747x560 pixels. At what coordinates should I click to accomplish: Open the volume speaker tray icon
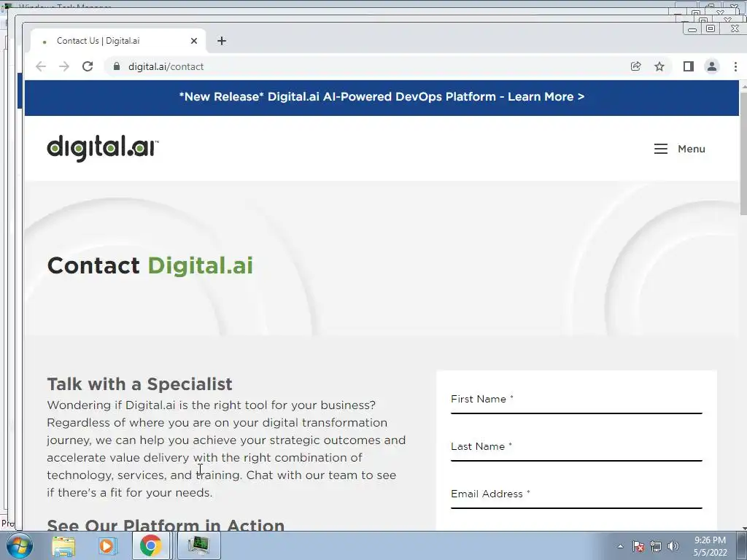click(673, 546)
